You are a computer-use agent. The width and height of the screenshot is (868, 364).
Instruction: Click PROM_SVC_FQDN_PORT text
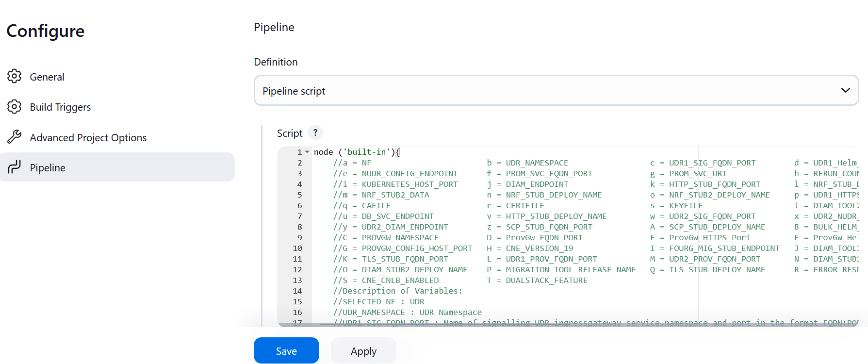[x=549, y=173]
